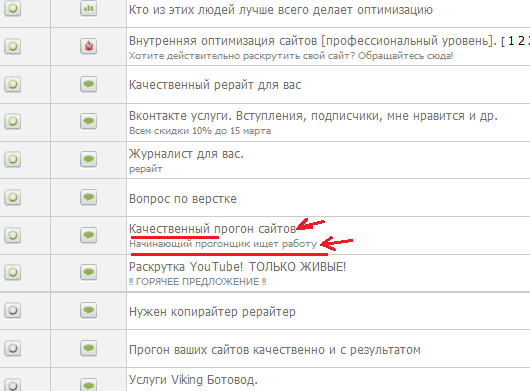Viewport: 530px width, 391px height.
Task: Click grey status icon beside 'Прогон ваших сайтов'
Action: pyautogui.click(x=13, y=348)
